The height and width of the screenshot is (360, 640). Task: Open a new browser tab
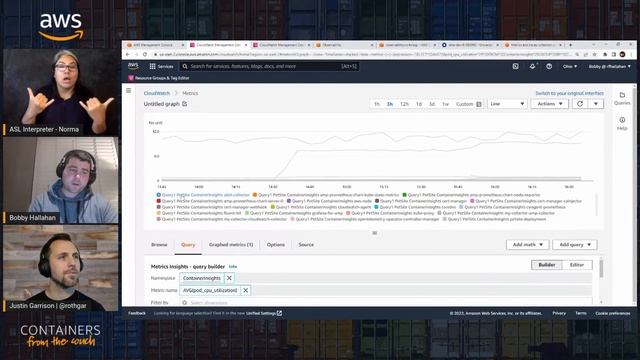pos(570,45)
